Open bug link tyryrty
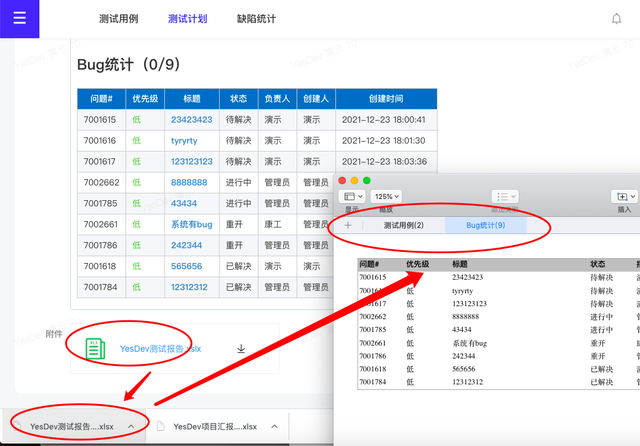This screenshot has width=640, height=446. point(184,141)
